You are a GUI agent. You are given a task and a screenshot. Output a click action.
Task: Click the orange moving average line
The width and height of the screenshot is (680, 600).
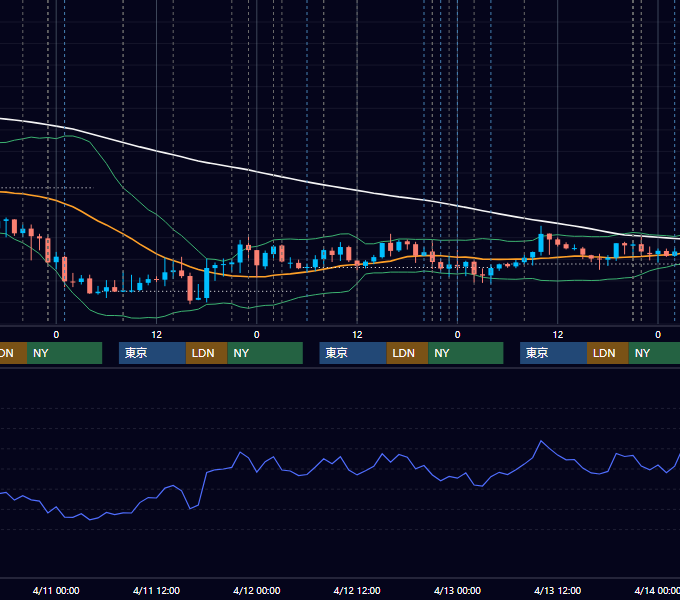(121, 234)
